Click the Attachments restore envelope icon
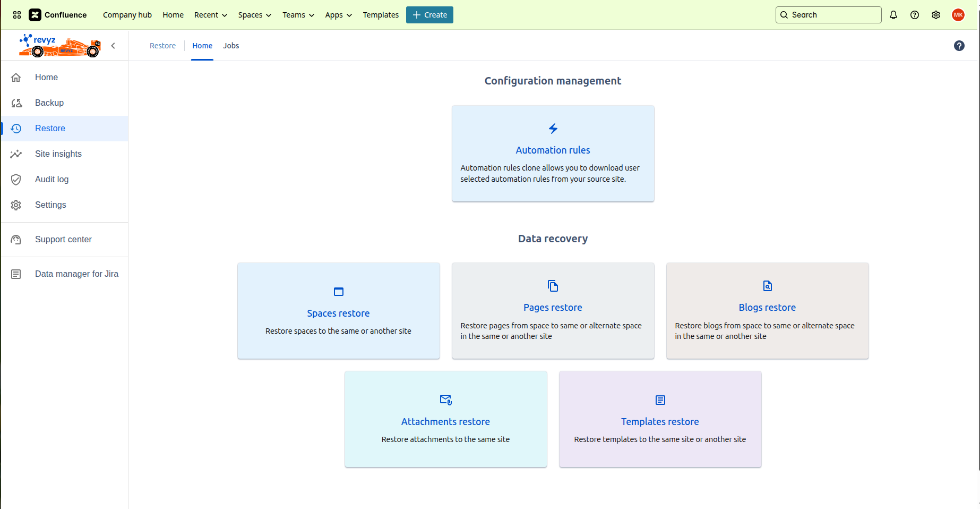980x509 pixels. (445, 400)
